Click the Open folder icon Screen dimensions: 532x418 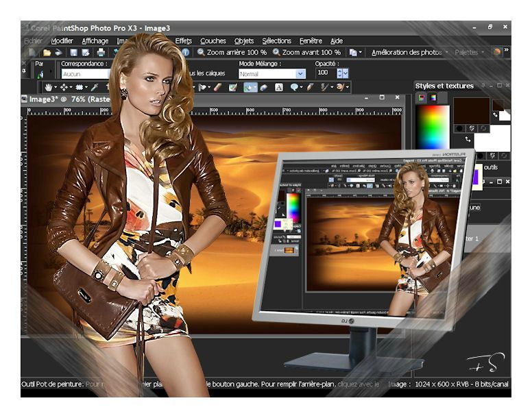[47, 52]
